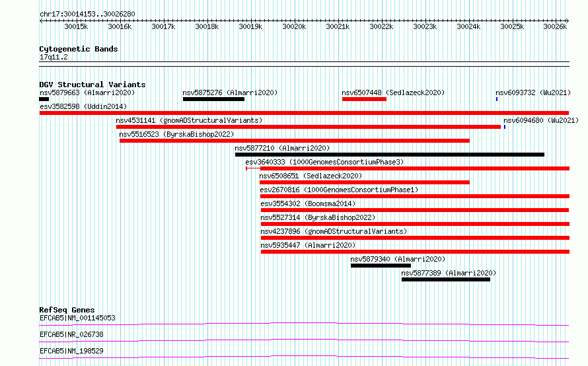This screenshot has width=588, height=366.
Task: Select the black nsv5879340 variant bar
Action: (x=381, y=266)
